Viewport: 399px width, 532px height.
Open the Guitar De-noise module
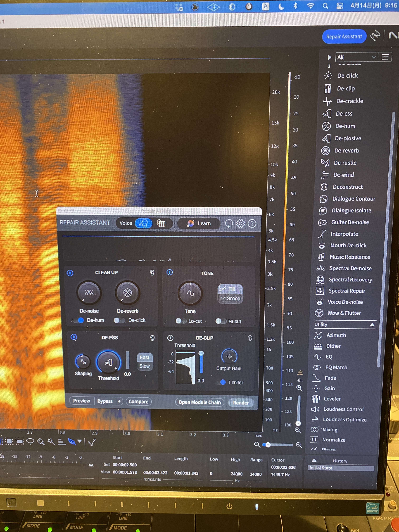pyautogui.click(x=344, y=222)
